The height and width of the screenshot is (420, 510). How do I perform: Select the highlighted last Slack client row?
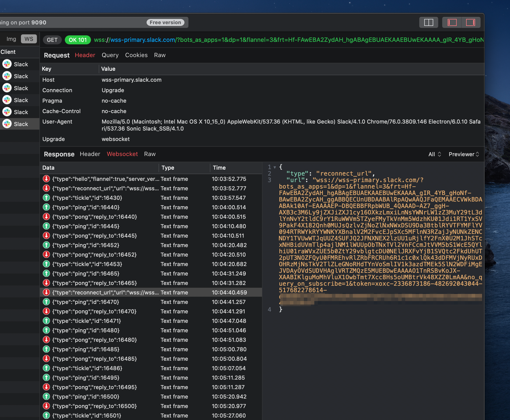tap(20, 124)
